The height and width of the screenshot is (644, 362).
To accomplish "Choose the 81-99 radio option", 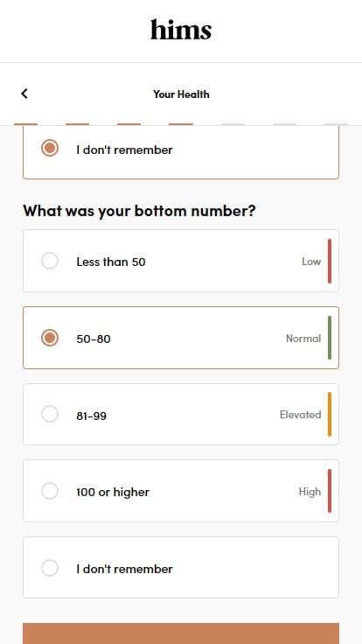I will pos(50,414).
